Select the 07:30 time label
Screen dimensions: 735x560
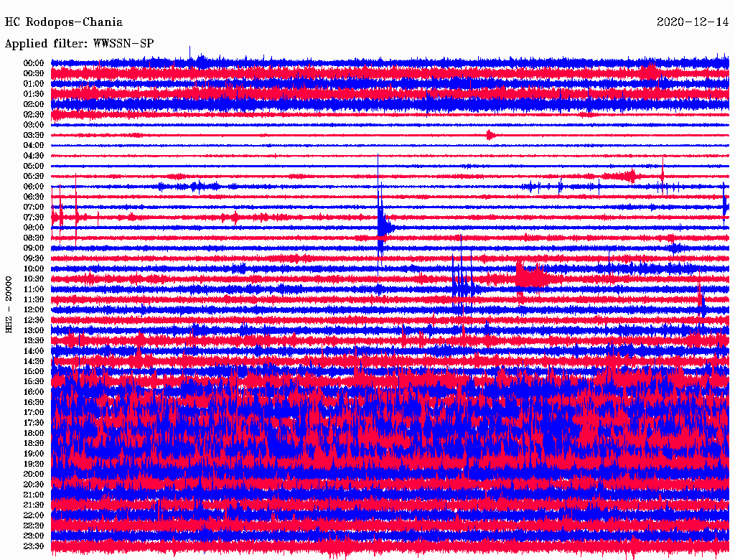click(x=34, y=217)
